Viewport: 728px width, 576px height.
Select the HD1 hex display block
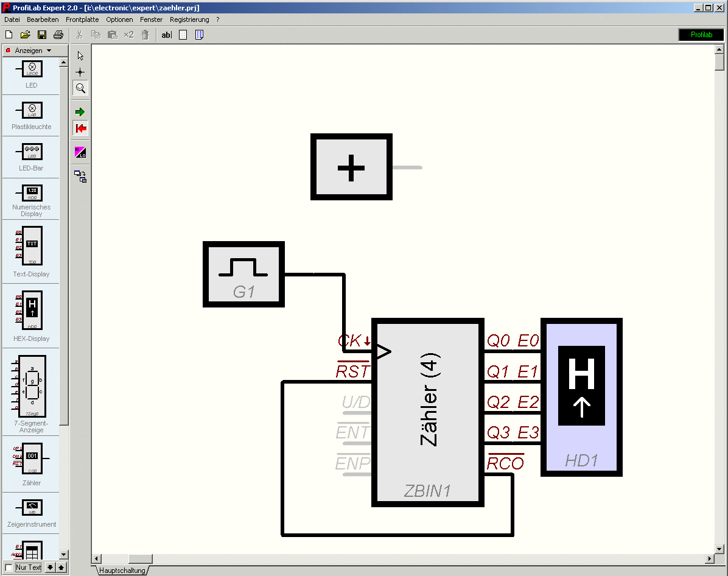(x=581, y=397)
